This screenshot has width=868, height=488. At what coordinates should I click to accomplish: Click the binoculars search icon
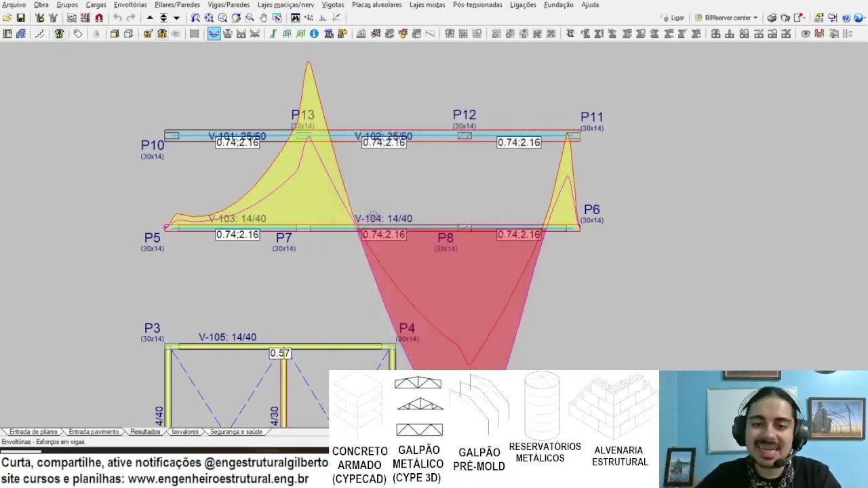(x=295, y=18)
